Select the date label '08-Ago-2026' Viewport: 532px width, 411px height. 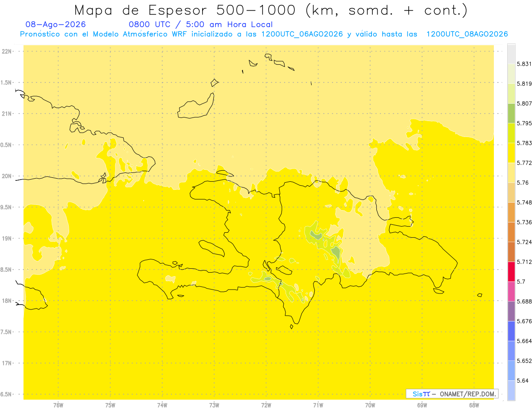click(56, 24)
